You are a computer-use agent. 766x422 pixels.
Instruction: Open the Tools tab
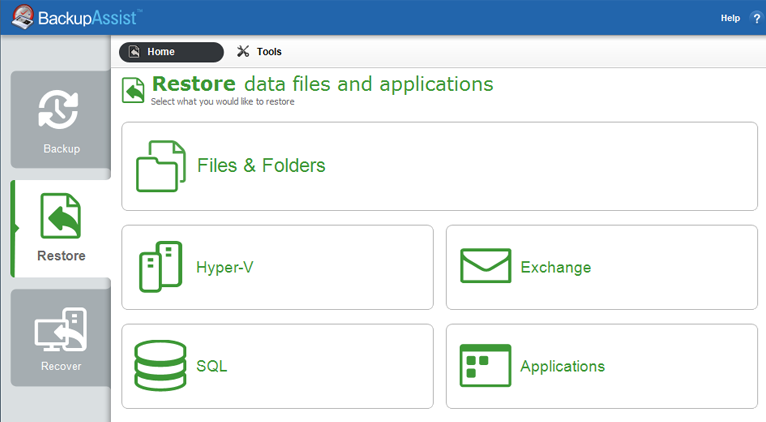pos(269,52)
